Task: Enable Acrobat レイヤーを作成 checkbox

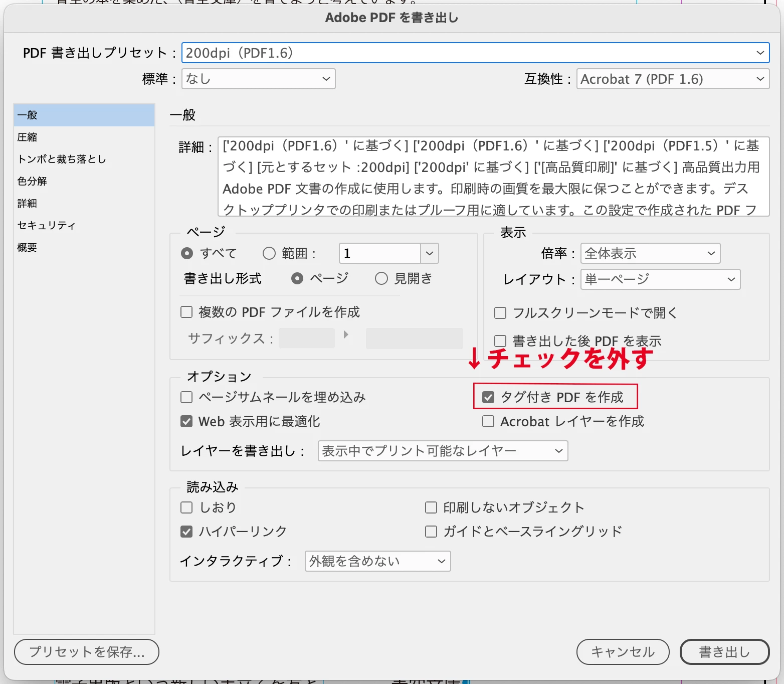Action: point(488,421)
